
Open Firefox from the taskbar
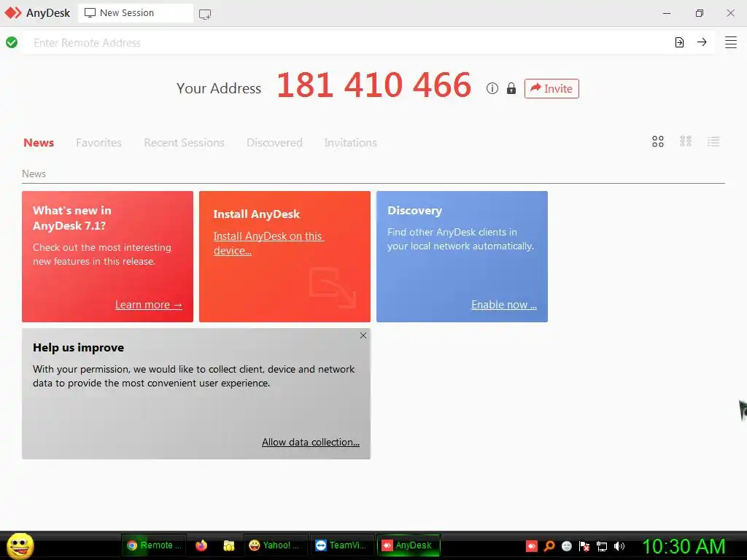[201, 545]
